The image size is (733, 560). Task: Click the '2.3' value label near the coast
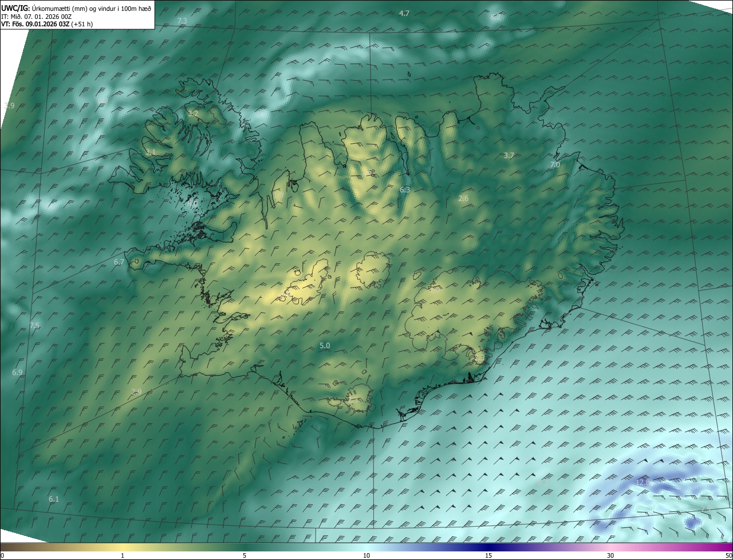[479, 358]
